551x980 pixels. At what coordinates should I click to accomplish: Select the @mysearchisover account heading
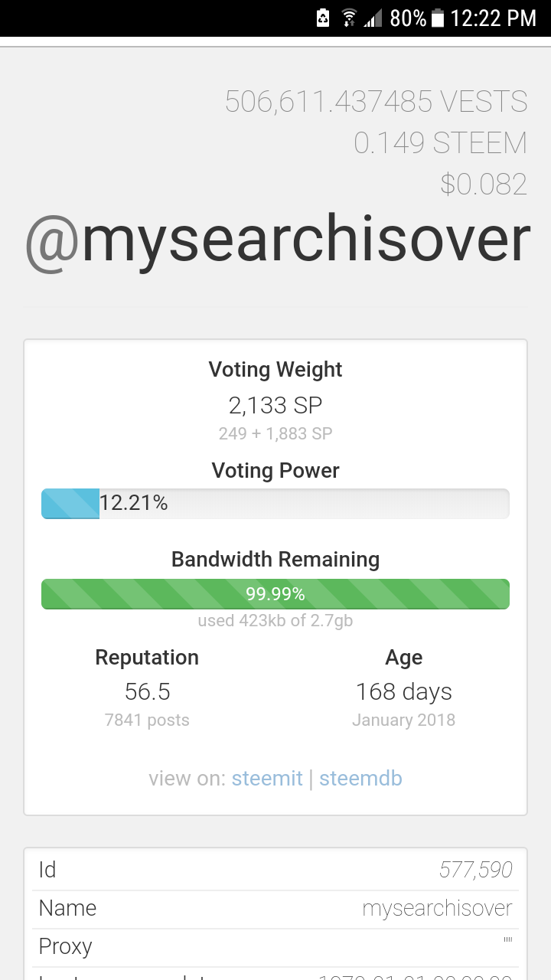pos(277,240)
